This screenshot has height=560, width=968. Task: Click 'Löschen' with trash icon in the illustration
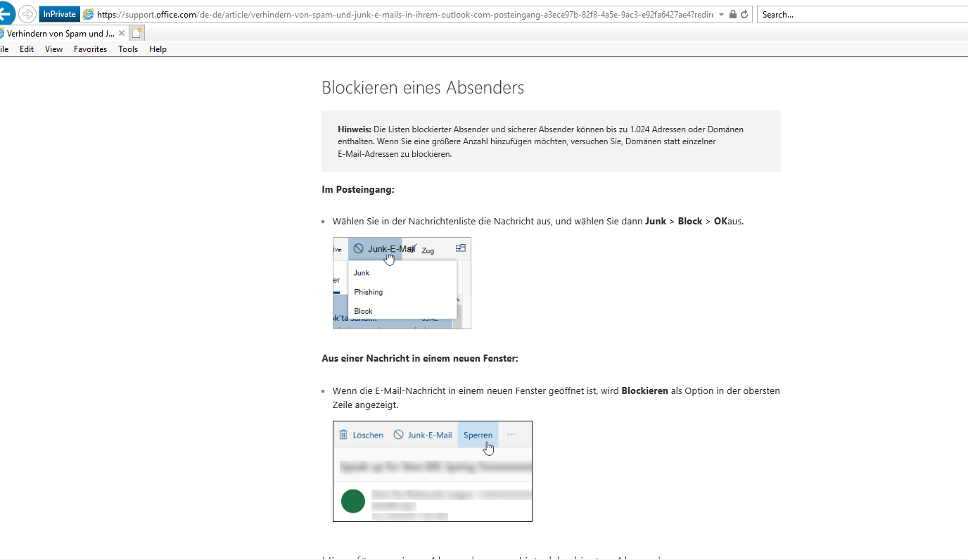pyautogui.click(x=362, y=435)
